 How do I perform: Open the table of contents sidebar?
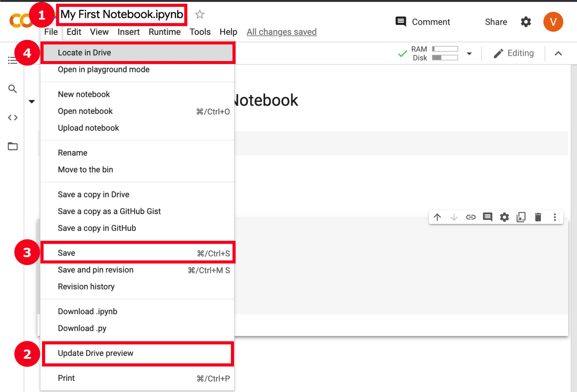tap(12, 60)
